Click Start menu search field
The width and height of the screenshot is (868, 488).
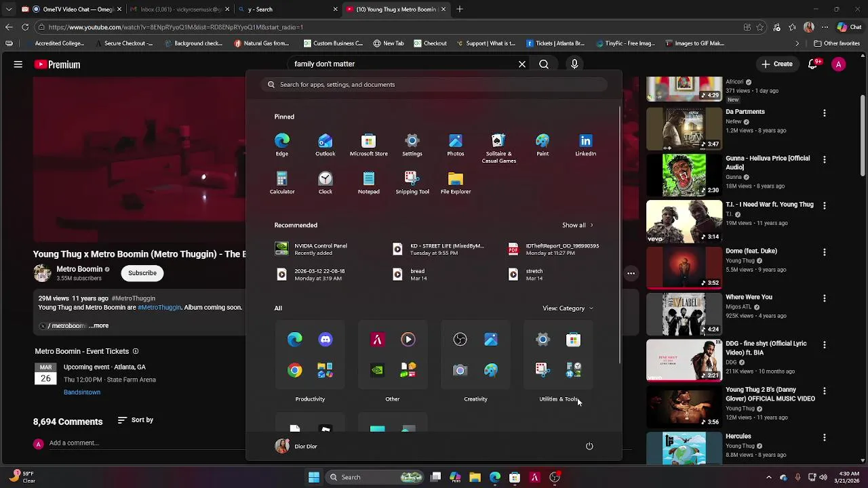434,85
